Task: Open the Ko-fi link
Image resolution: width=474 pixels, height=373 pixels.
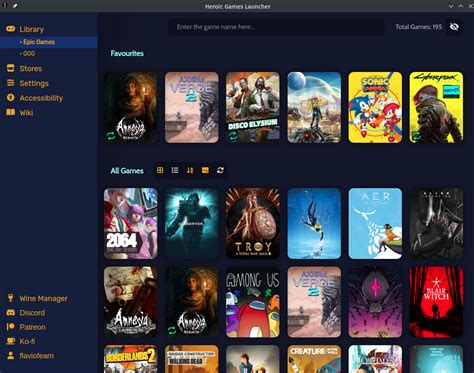Action: pos(27,342)
